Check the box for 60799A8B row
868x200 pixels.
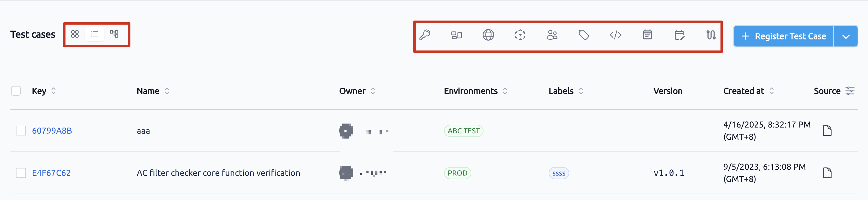tap(21, 131)
